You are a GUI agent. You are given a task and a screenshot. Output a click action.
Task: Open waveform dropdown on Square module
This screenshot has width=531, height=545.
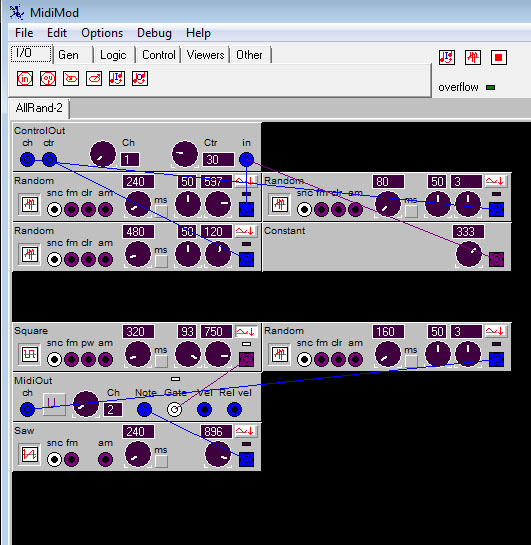[246, 332]
